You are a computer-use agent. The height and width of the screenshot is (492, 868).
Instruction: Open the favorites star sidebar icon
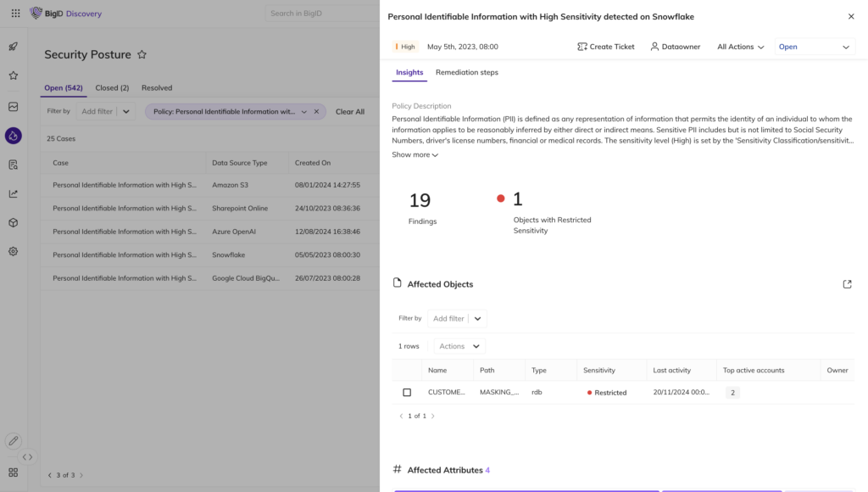pyautogui.click(x=13, y=75)
